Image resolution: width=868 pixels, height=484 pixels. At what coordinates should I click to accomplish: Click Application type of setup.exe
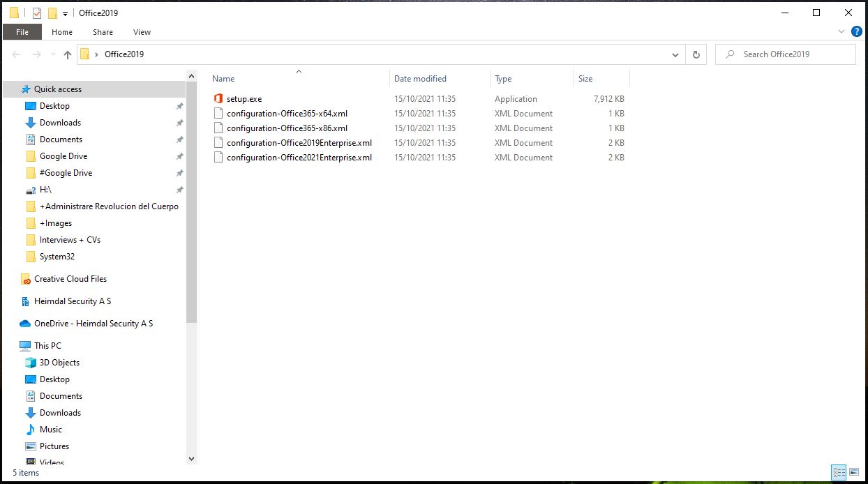coord(516,99)
